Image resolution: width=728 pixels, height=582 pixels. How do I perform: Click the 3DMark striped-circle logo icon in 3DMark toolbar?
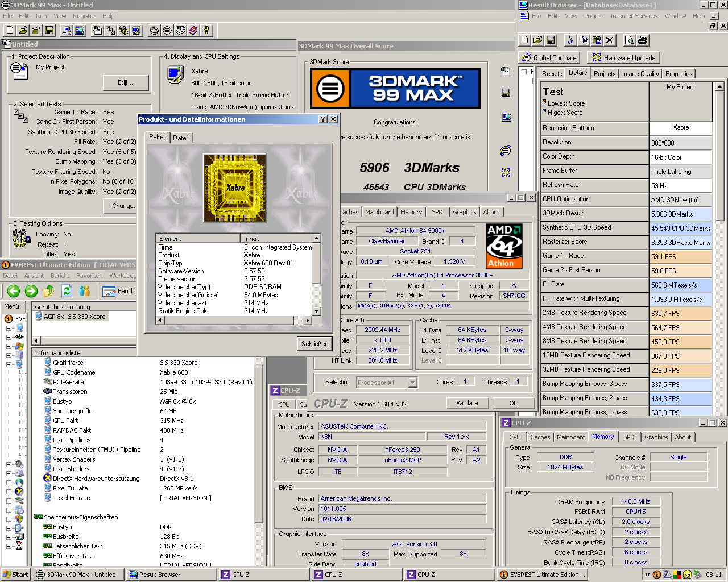point(167,30)
